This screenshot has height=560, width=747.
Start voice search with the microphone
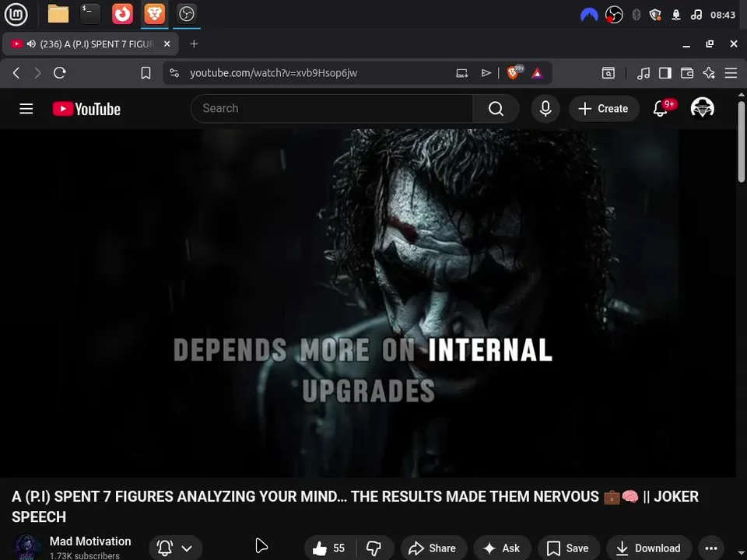click(x=545, y=109)
